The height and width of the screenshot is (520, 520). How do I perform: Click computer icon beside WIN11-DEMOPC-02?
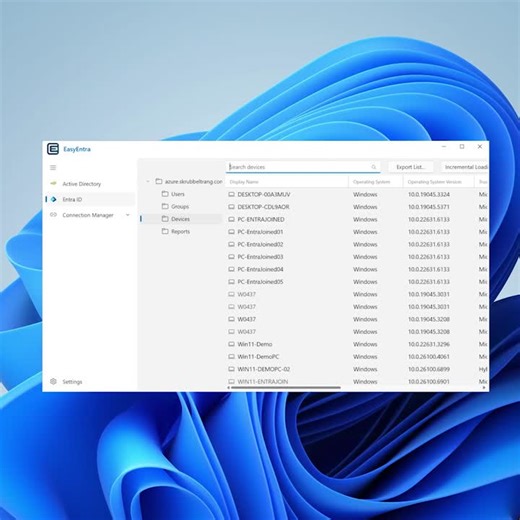point(231,369)
